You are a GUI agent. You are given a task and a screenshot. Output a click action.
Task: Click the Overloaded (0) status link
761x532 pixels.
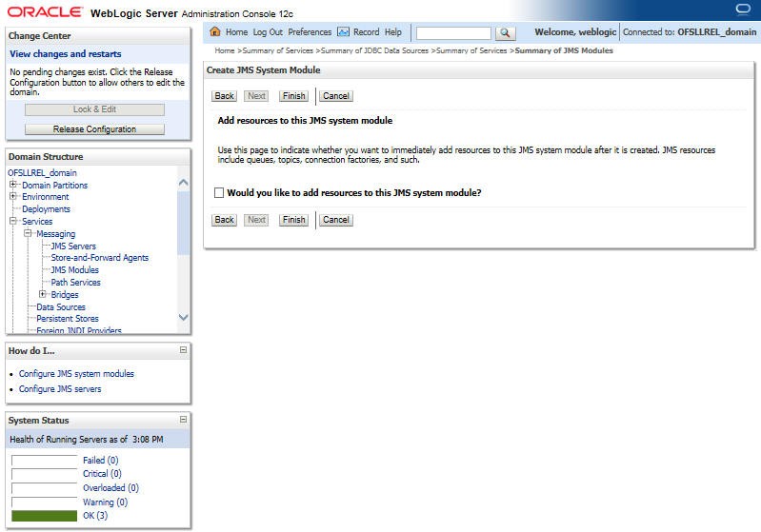[110, 488]
